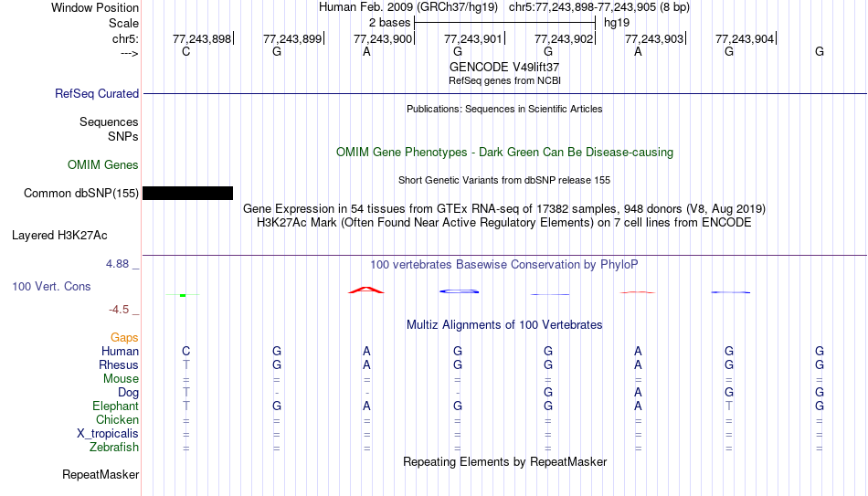Click the position label 77,243,898
The image size is (868, 496).
[x=202, y=38]
